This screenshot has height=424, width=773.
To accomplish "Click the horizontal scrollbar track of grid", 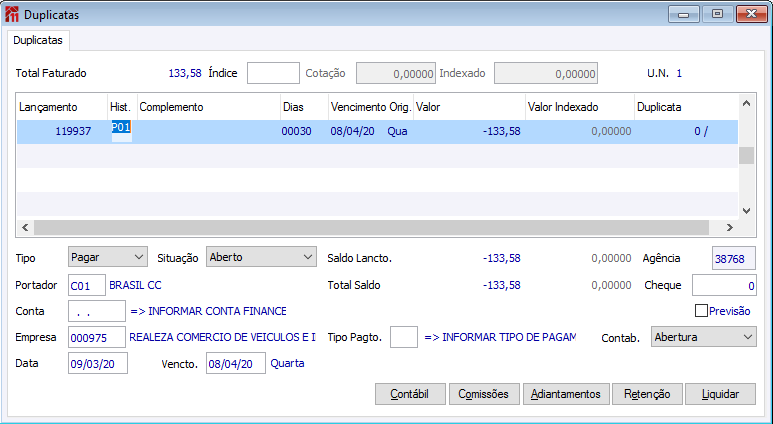I will coord(371,227).
